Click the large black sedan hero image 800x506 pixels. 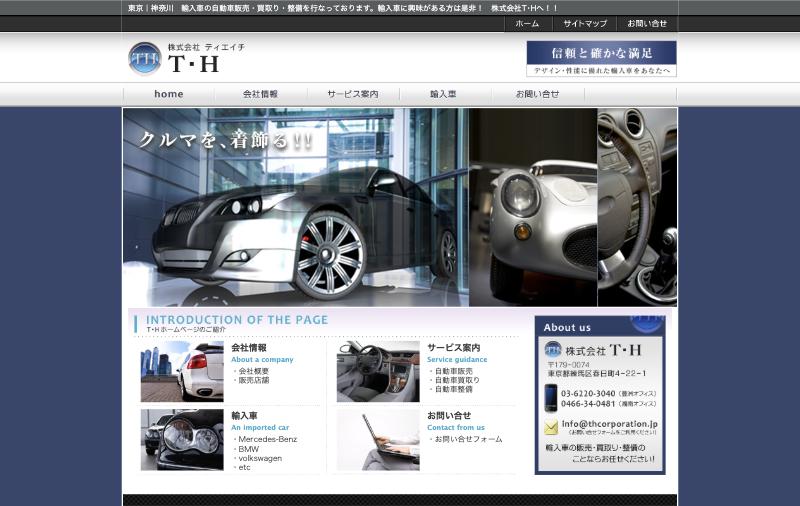296,207
